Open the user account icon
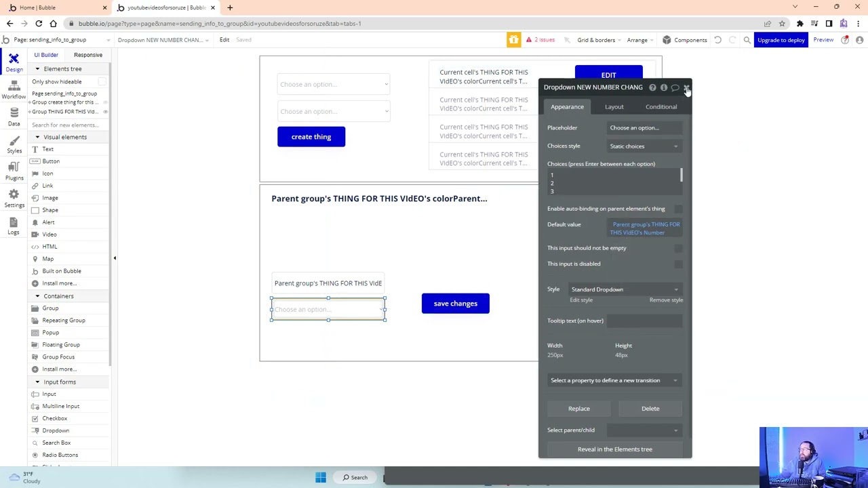The image size is (868, 488). (859, 40)
